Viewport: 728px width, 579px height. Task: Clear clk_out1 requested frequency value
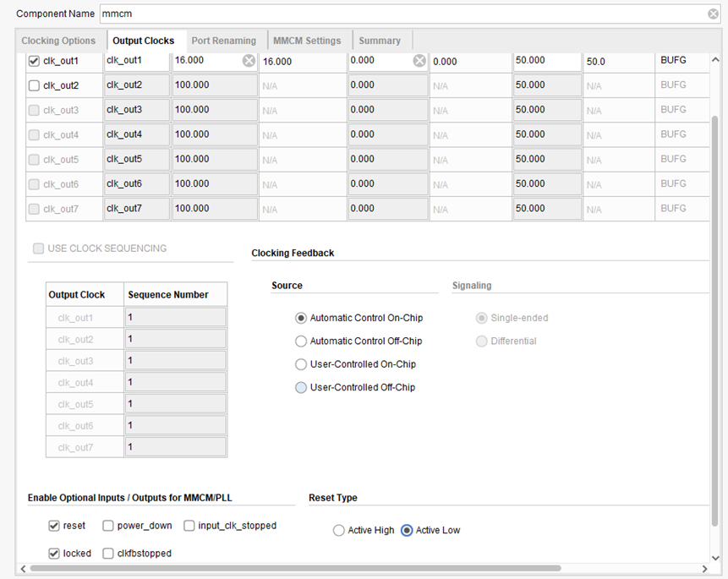[249, 61]
